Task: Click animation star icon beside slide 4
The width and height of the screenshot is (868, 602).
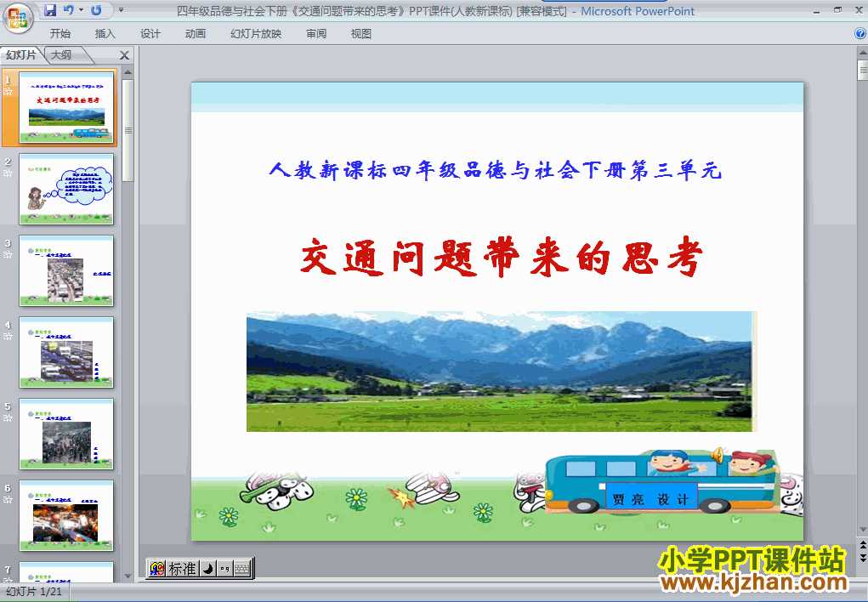Action: coord(8,336)
